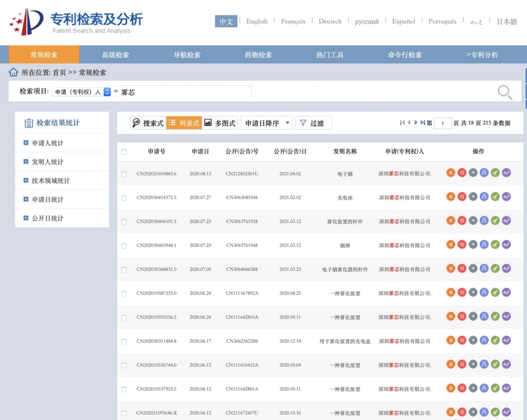Click blue applicant icon for 雾化装置的杆件 row
527x420 pixels.
[484, 221]
